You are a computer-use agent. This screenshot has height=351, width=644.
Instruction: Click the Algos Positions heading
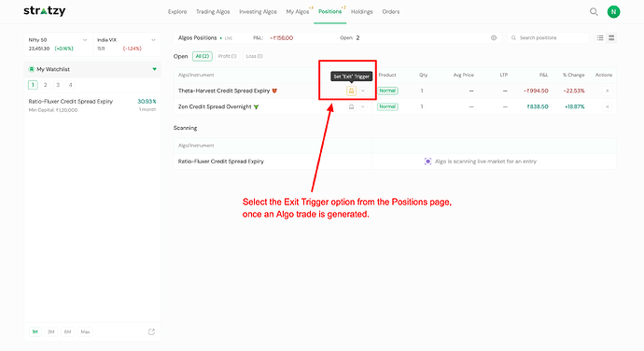[x=197, y=38]
